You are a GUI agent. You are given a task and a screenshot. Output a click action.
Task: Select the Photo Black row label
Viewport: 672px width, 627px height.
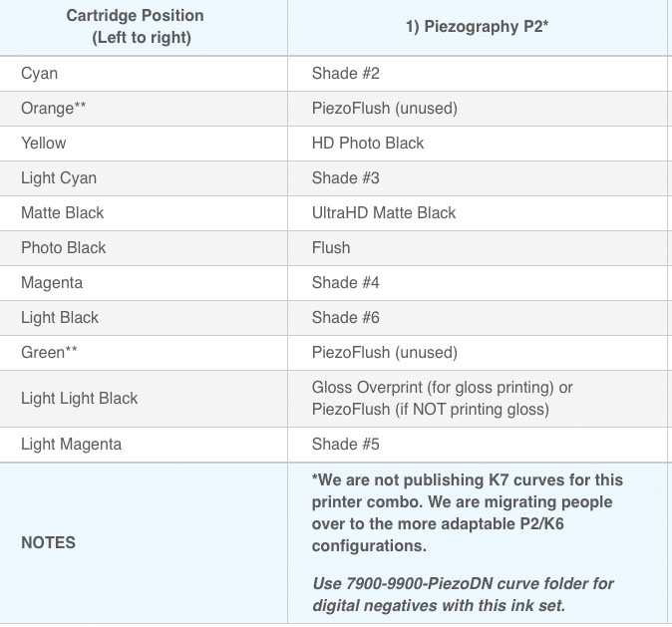click(x=63, y=247)
